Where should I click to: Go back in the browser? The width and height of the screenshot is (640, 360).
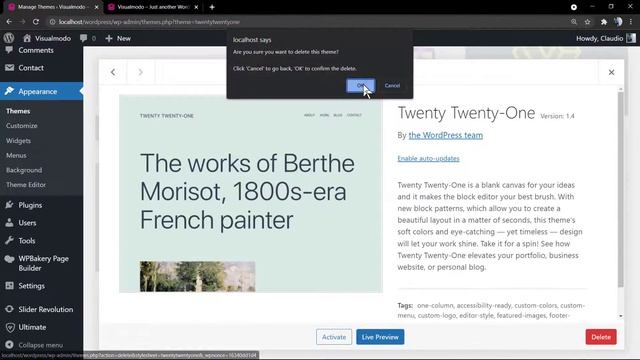(9, 22)
